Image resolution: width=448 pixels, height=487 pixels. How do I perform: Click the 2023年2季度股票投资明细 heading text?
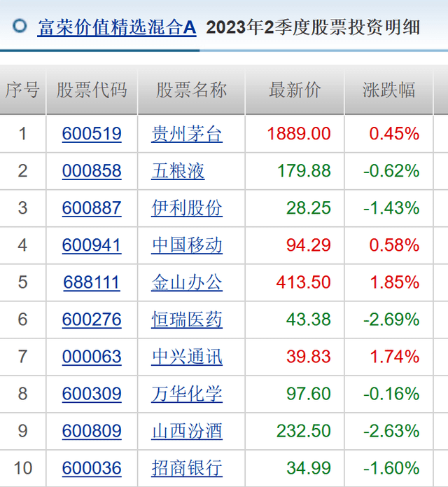click(314, 27)
